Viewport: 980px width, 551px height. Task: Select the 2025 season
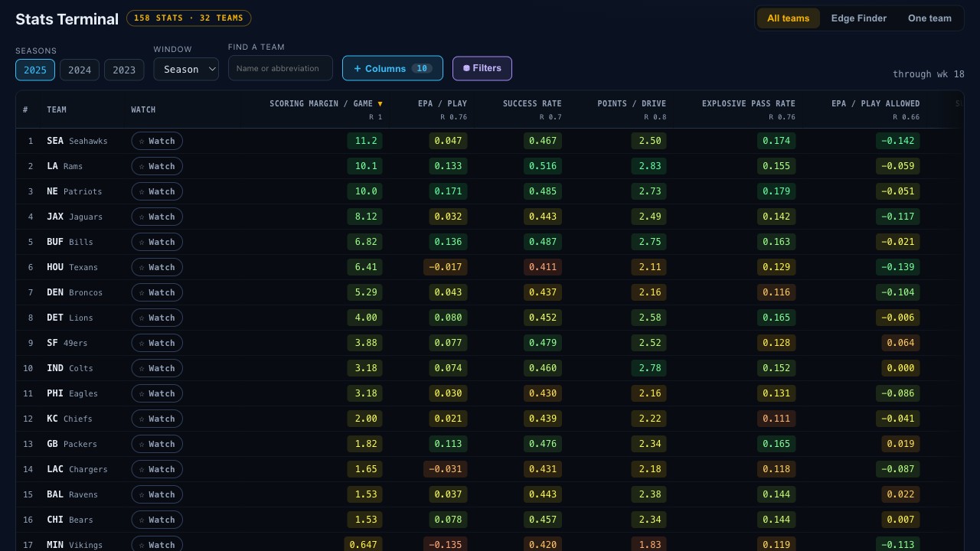(35, 70)
